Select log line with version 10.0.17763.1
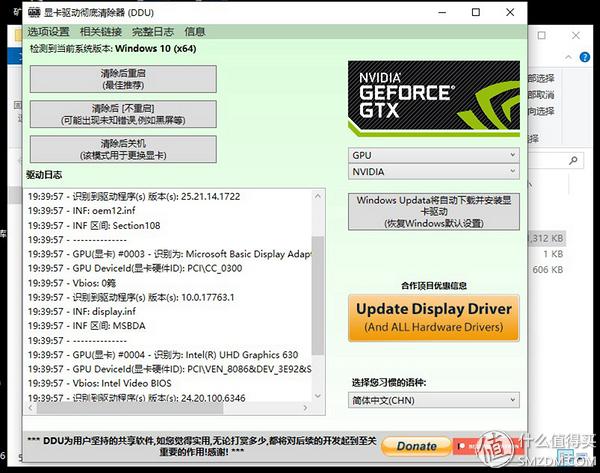This screenshot has height=473, width=600. tap(131, 297)
